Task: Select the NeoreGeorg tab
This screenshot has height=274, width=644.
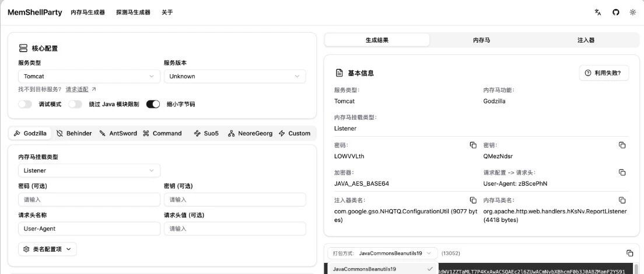Action: 250,133
